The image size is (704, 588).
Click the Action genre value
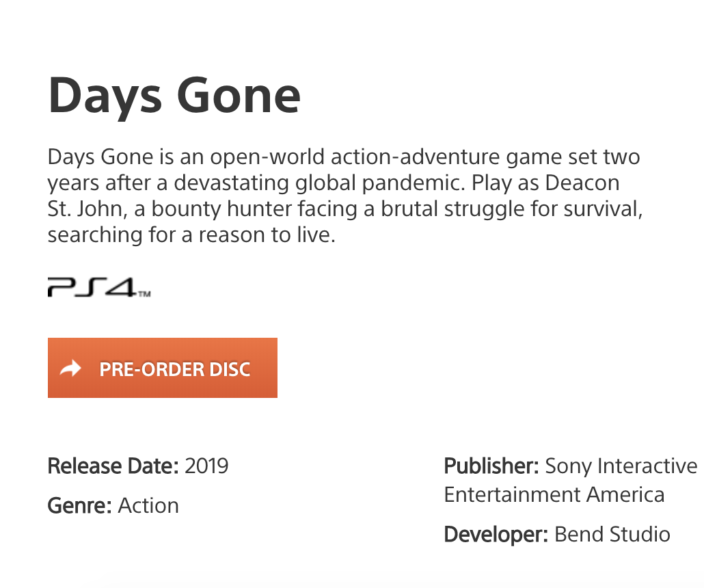pos(148,506)
